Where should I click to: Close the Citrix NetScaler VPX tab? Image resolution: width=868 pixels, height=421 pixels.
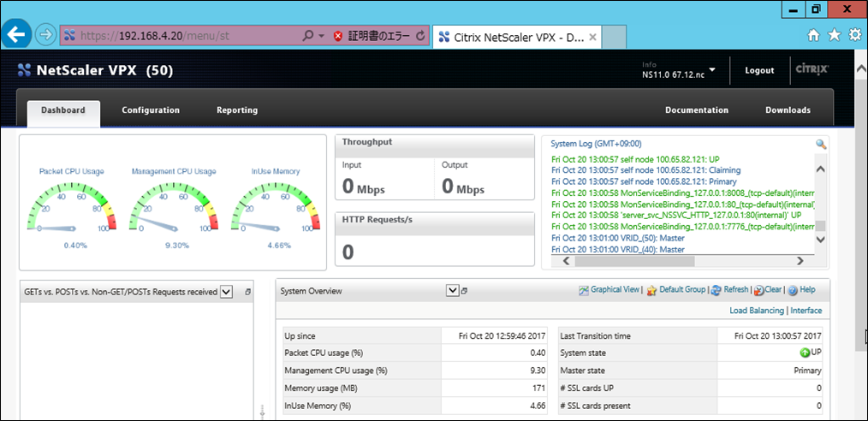point(592,37)
